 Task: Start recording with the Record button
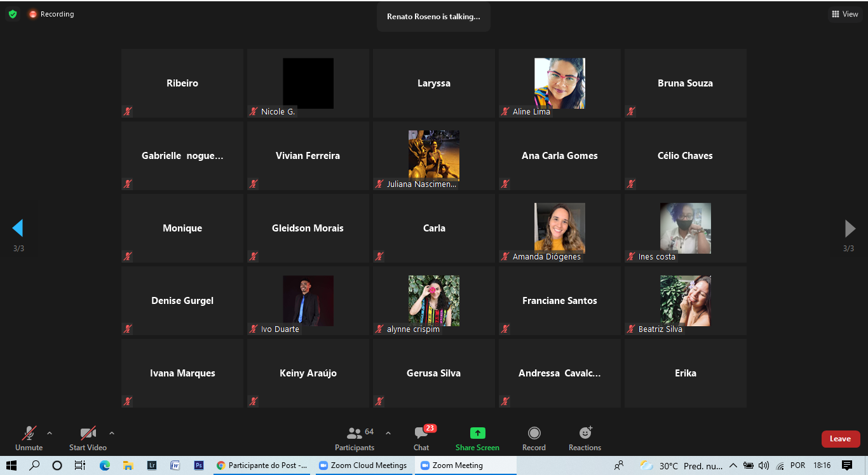pyautogui.click(x=534, y=438)
